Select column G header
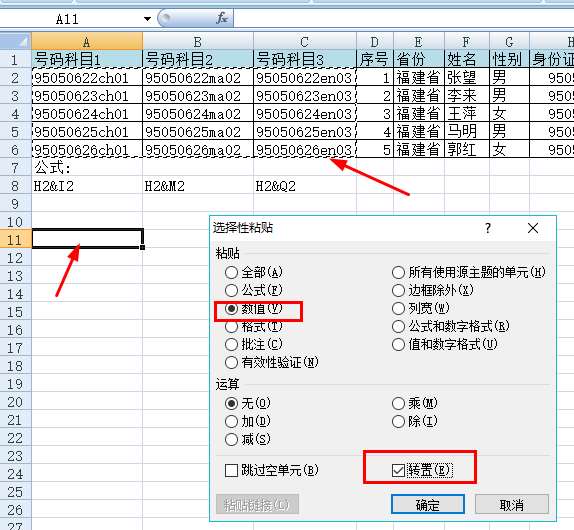Screen dimensions: 574x530 pos(509,41)
